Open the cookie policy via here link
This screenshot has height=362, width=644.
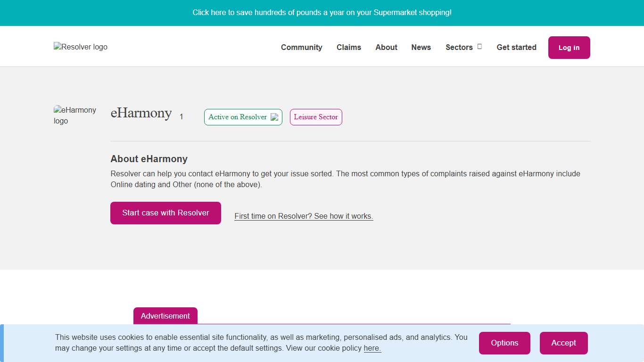(x=372, y=348)
